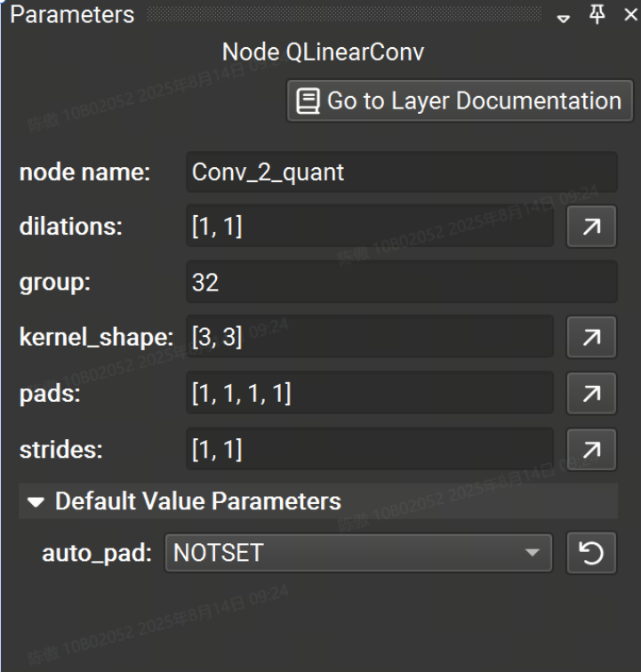This screenshot has height=672, width=641.
Task: Click the kernel_shape value field
Action: [369, 338]
